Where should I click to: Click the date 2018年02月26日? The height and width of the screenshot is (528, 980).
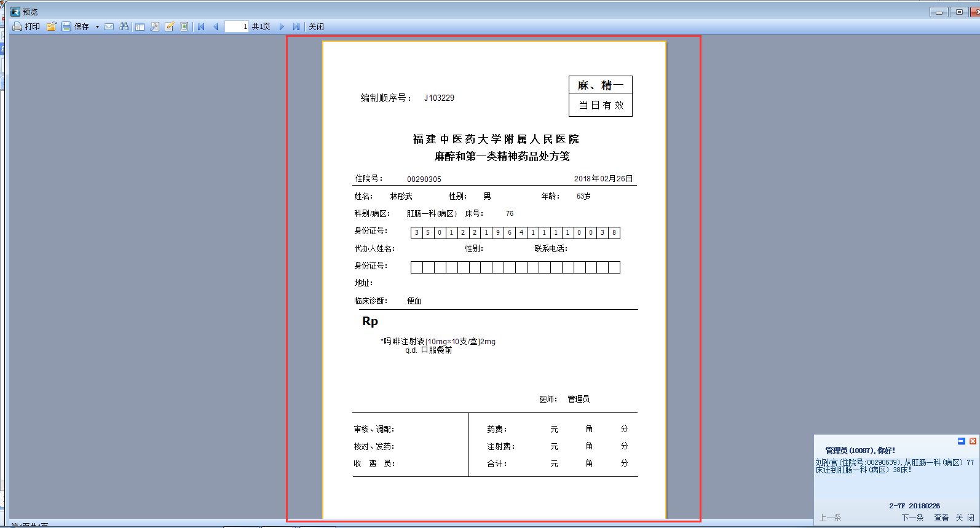[x=603, y=179]
